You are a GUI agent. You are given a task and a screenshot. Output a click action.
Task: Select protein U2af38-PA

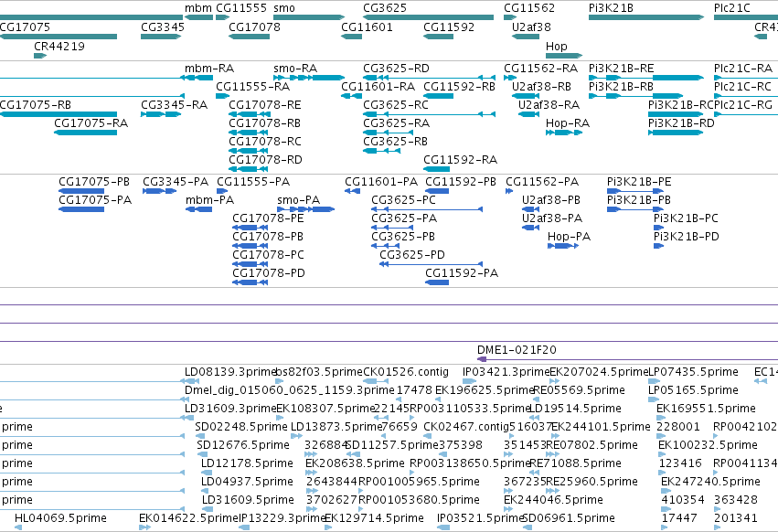[530, 228]
